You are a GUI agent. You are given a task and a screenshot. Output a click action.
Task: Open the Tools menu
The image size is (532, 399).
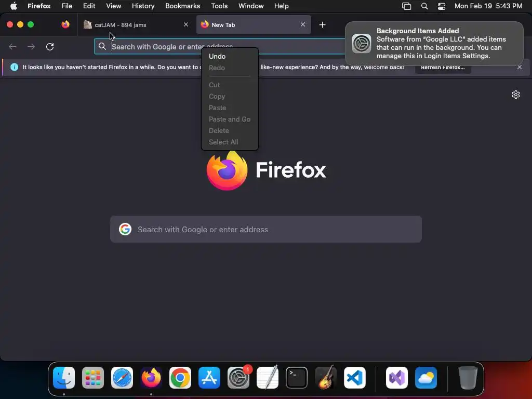219,6
